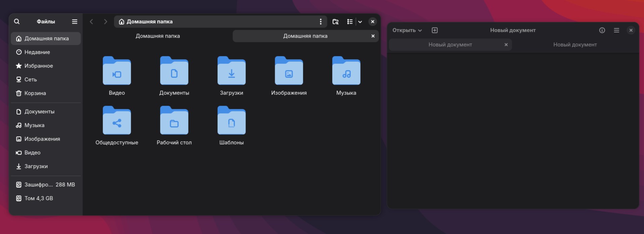644x234 pixels.
Task: Expand view options dropdown arrow
Action: pyautogui.click(x=360, y=21)
